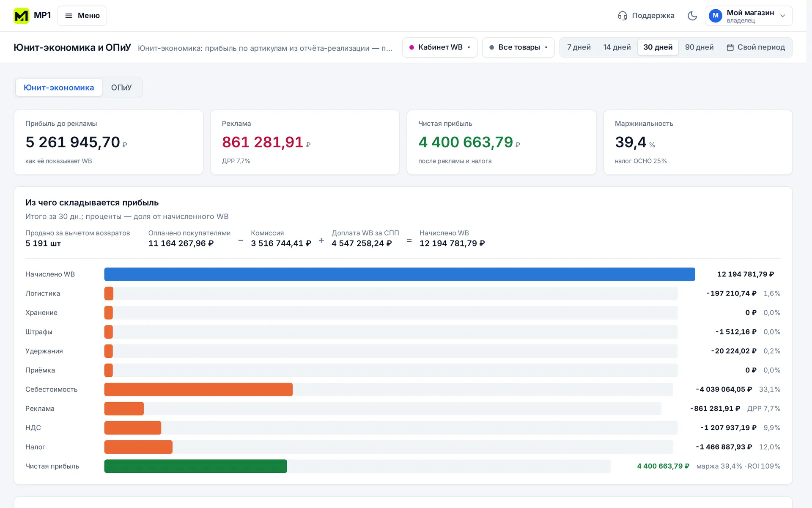
Task: Click маржа 39,4% · ROI 109% text
Action: tap(738, 466)
